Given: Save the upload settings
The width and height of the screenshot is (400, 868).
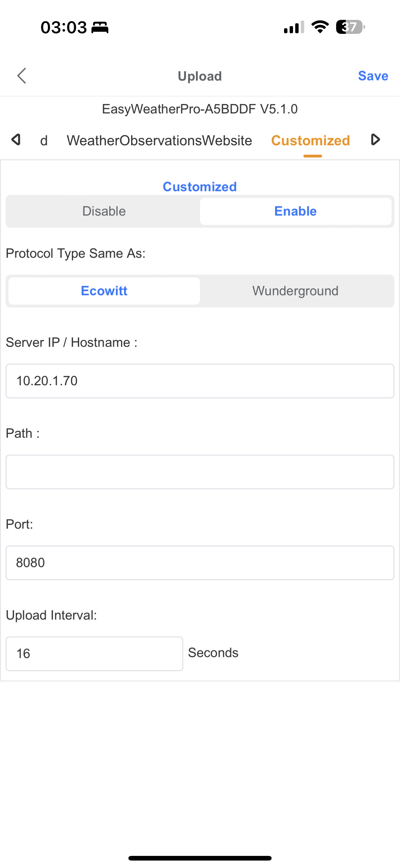Looking at the screenshot, I should 373,76.
